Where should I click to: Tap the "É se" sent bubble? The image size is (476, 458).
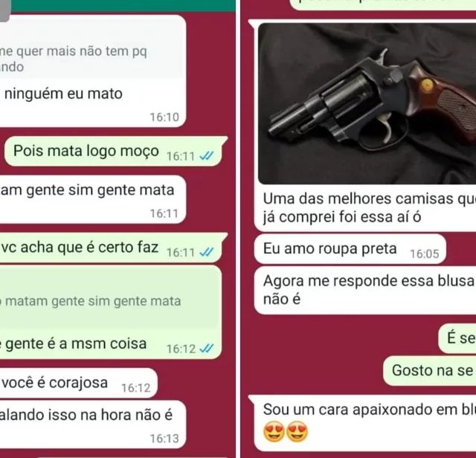pos(457,338)
